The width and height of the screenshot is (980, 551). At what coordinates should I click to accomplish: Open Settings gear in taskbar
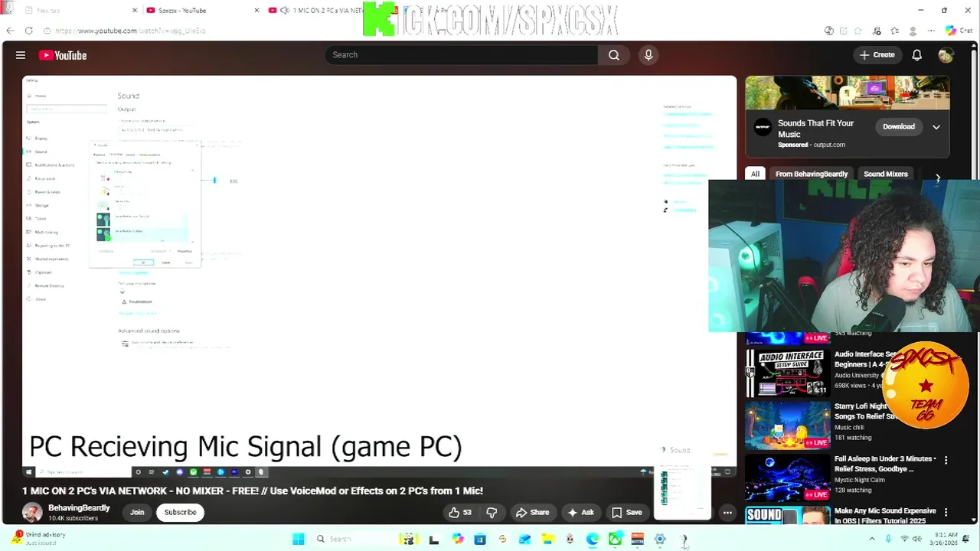tap(660, 540)
